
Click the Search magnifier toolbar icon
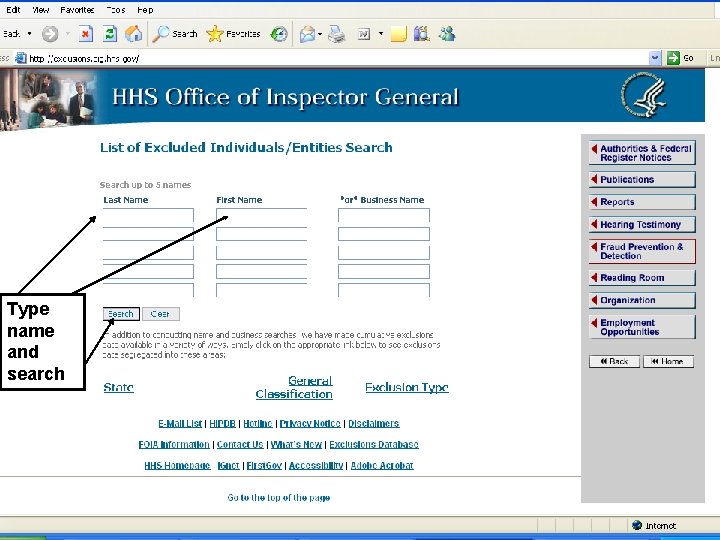tap(174, 34)
